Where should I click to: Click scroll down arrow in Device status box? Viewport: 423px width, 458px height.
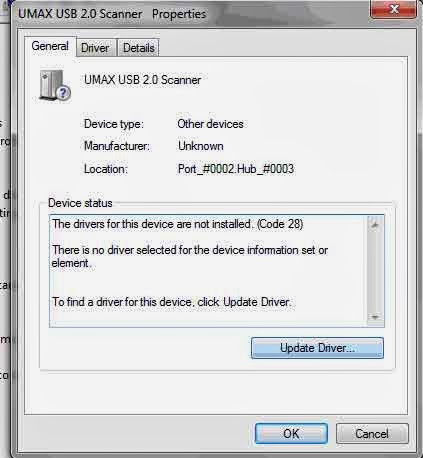tap(375, 317)
